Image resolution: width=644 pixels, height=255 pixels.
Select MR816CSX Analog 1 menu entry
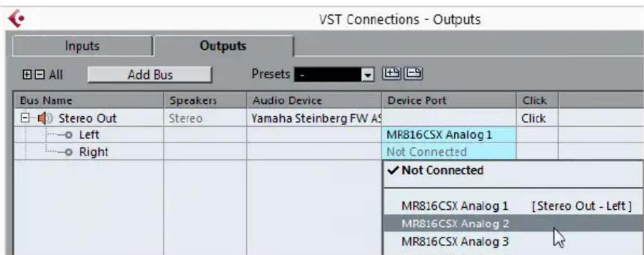(x=514, y=205)
